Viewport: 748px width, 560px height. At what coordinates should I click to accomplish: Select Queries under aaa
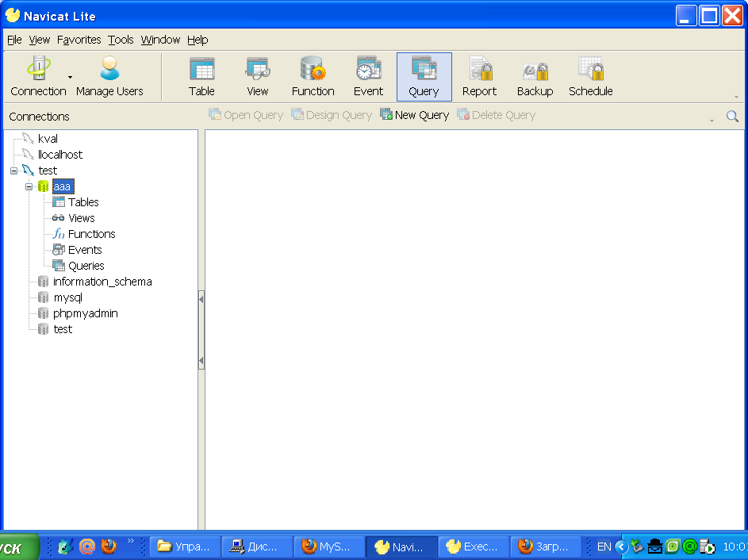click(x=86, y=266)
